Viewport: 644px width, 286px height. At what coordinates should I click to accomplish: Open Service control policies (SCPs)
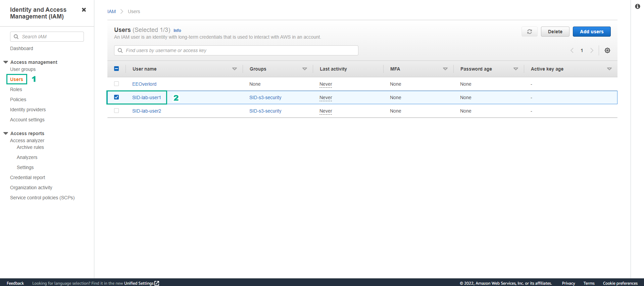(42, 198)
